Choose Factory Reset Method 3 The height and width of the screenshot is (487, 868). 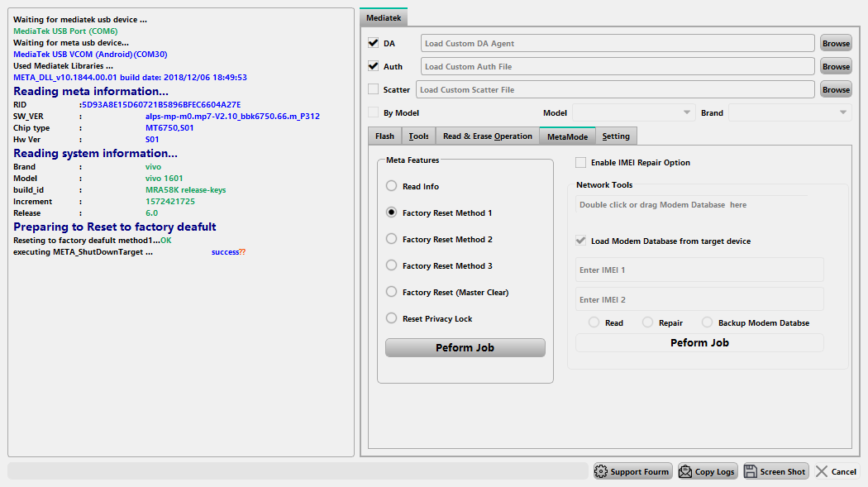point(391,265)
